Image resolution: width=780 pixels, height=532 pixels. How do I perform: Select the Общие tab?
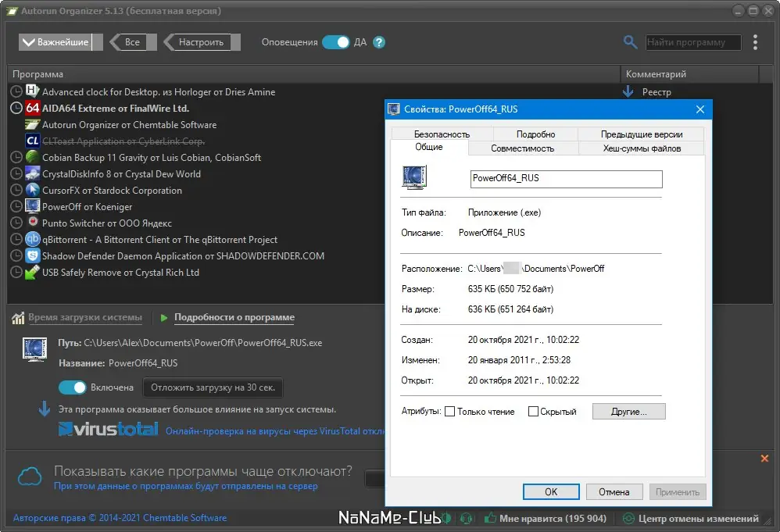coord(429,147)
